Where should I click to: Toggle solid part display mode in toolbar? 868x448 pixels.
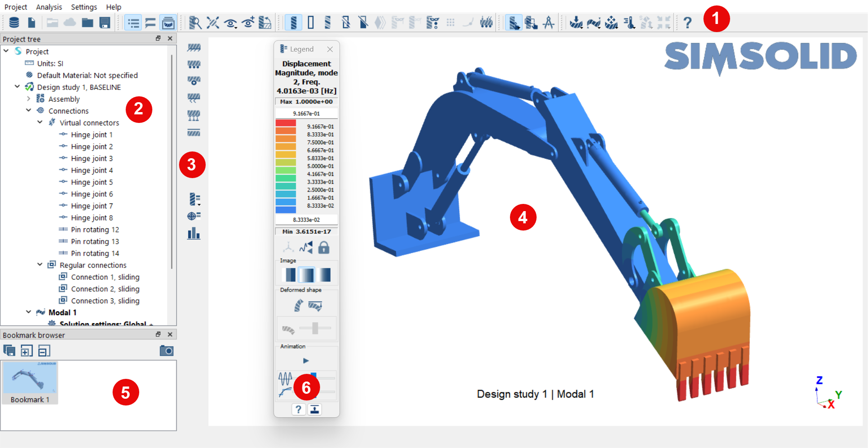[x=293, y=22]
